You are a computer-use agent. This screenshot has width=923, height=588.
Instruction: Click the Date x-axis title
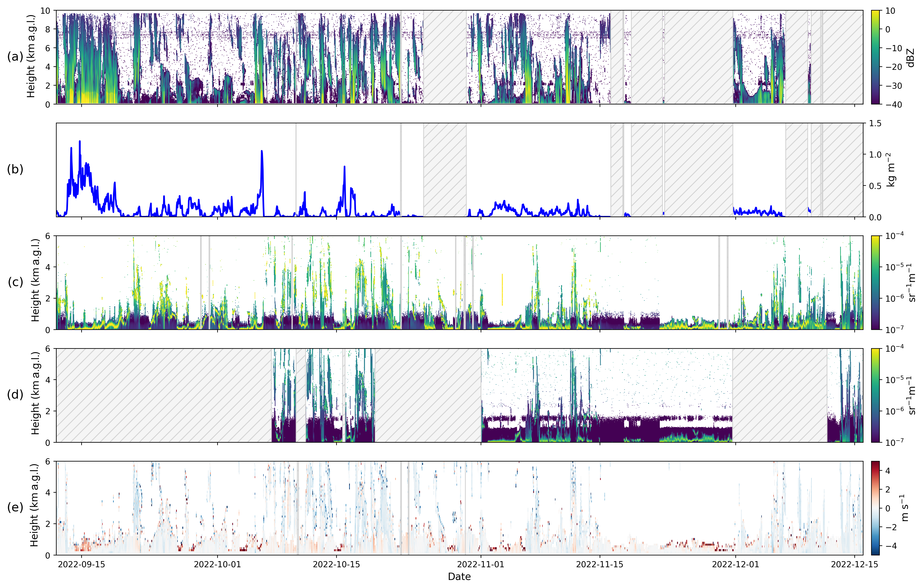pyautogui.click(x=459, y=576)
